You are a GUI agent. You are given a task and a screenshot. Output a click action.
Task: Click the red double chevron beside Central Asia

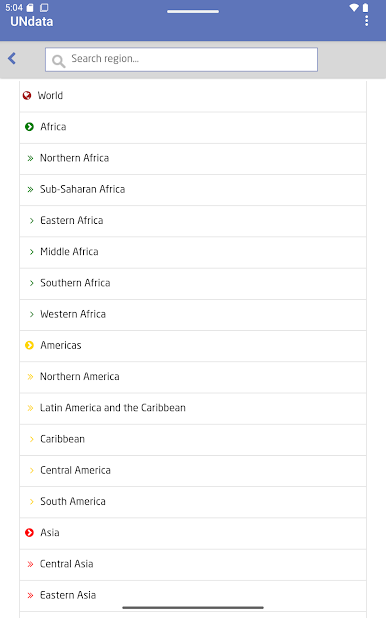tap(30, 564)
